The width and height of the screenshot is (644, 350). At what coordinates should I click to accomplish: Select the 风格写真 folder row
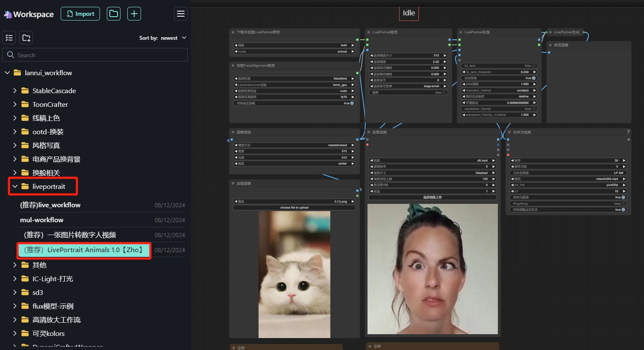pyautogui.click(x=46, y=145)
